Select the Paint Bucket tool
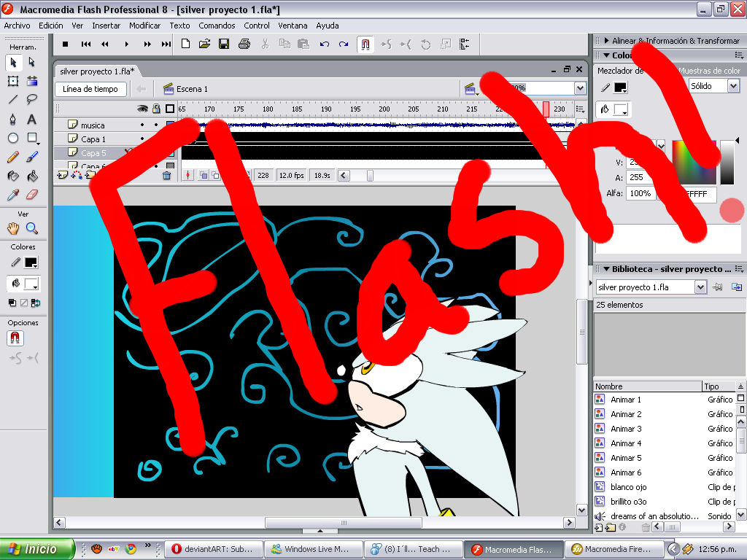This screenshot has height=560, width=747. point(32,176)
